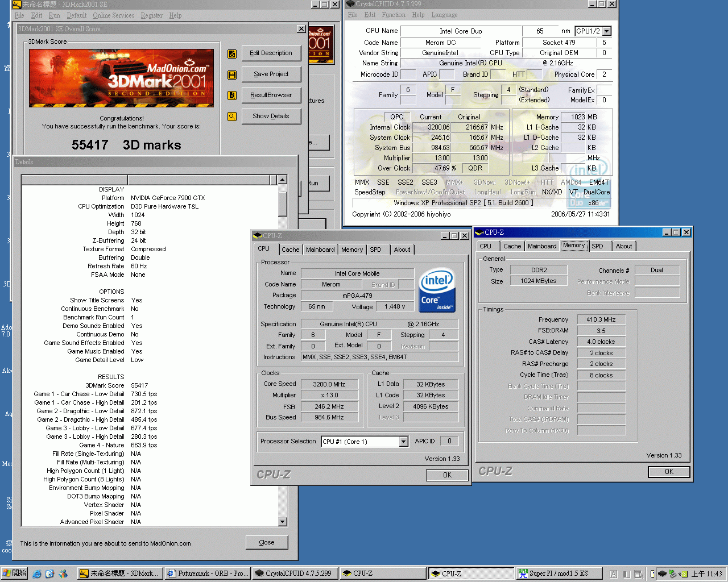Click the yellow magnifier Show Details icon
The image size is (728, 582).
(232, 117)
